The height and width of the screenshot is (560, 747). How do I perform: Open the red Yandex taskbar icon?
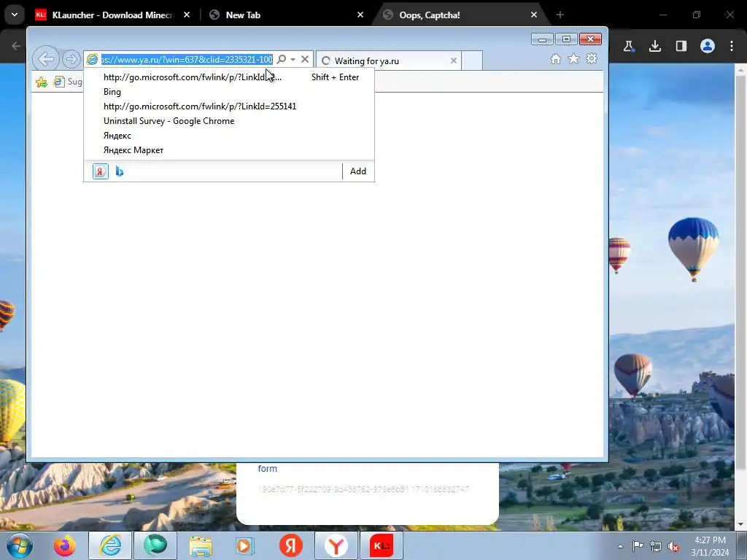[290, 545]
